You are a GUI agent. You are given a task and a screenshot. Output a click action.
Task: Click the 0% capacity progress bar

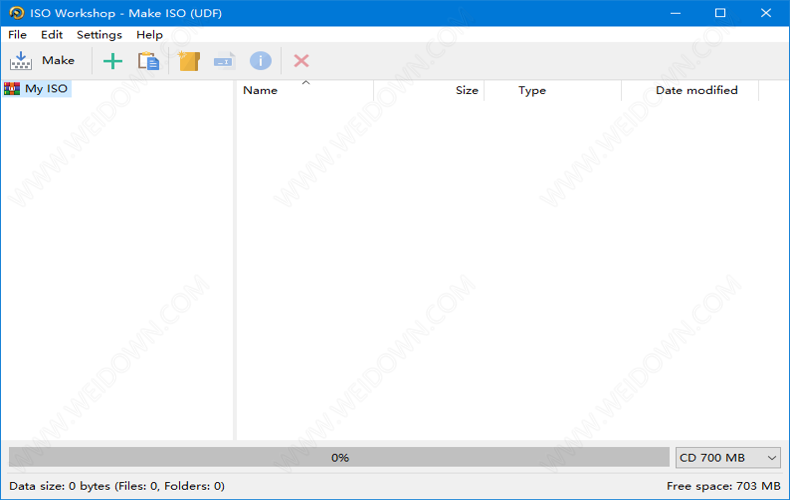339,457
